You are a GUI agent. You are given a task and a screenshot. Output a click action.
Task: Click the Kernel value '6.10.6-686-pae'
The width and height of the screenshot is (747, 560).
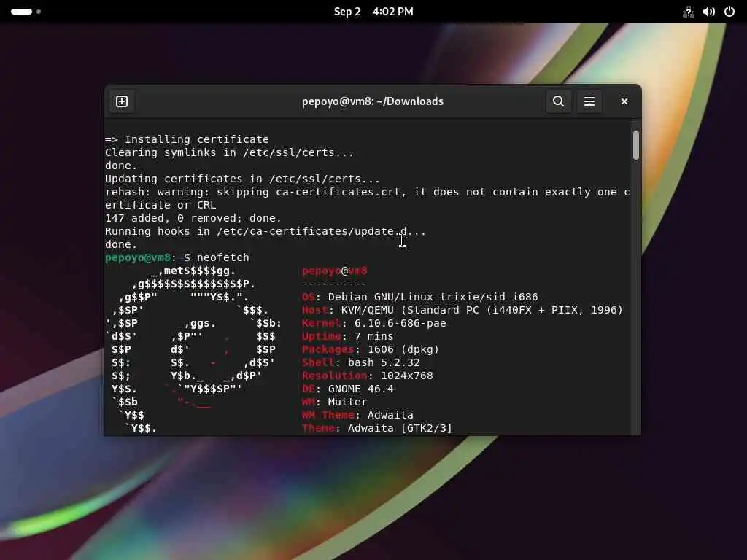(x=400, y=323)
